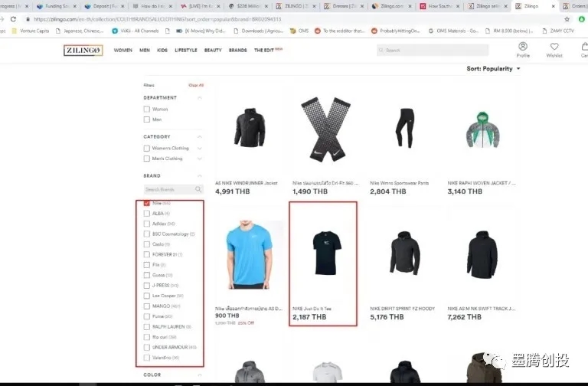Open NIKE RAPHI WOVEN JACKET product title
The height and width of the screenshot is (386, 588).
point(482,183)
